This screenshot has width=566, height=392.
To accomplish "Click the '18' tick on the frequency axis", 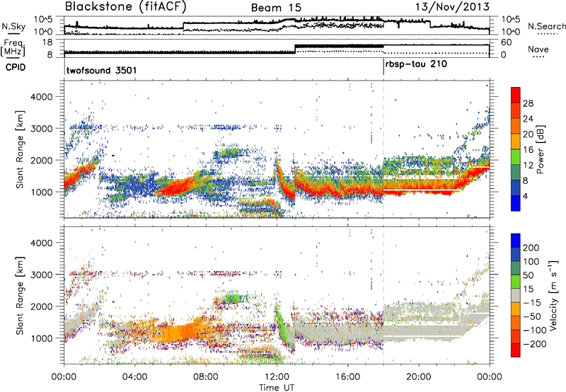I will point(48,42).
